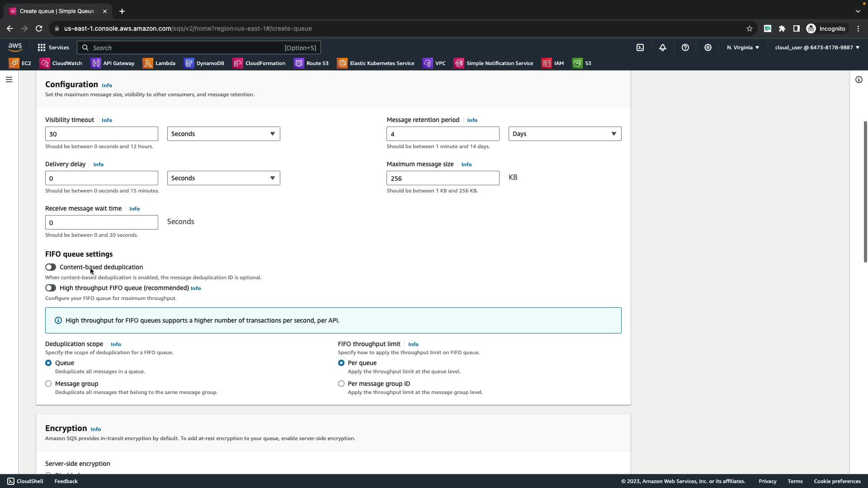Open the DynamoDB favorites shortcut
The width and height of the screenshot is (868, 488).
click(204, 63)
